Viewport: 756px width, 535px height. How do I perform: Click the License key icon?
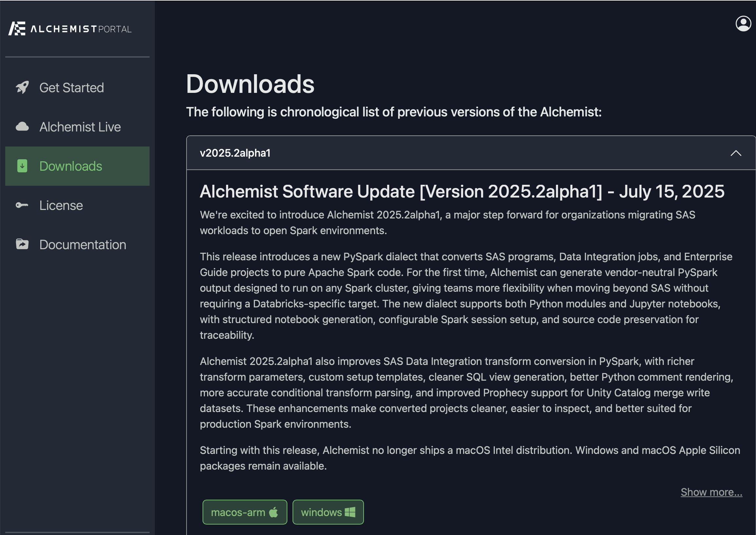[x=22, y=205]
